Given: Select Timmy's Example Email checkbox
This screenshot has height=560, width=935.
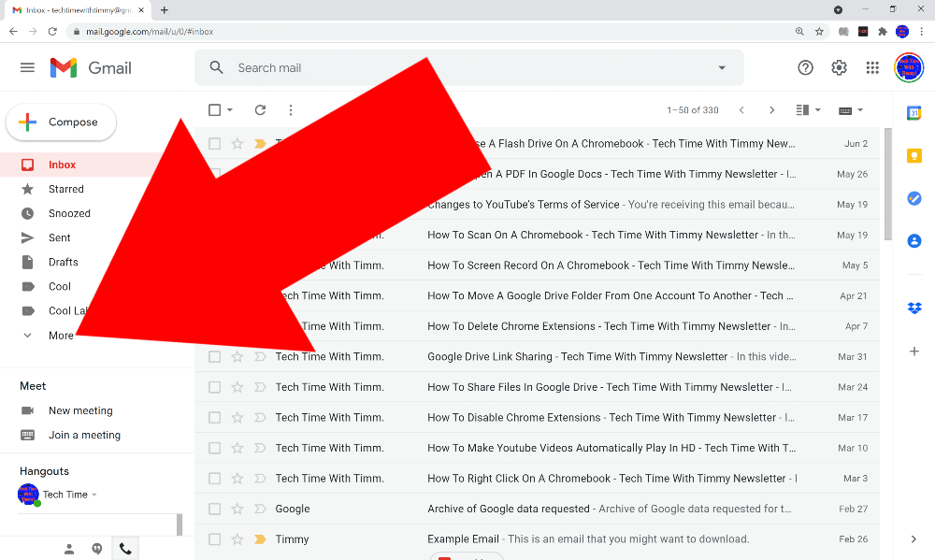Looking at the screenshot, I should click(x=215, y=539).
